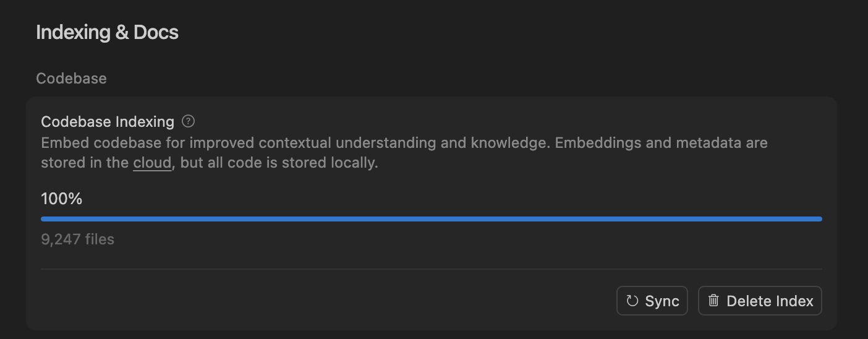Click the left start of the progress bar
This screenshot has width=868, height=339.
pyautogui.click(x=43, y=219)
